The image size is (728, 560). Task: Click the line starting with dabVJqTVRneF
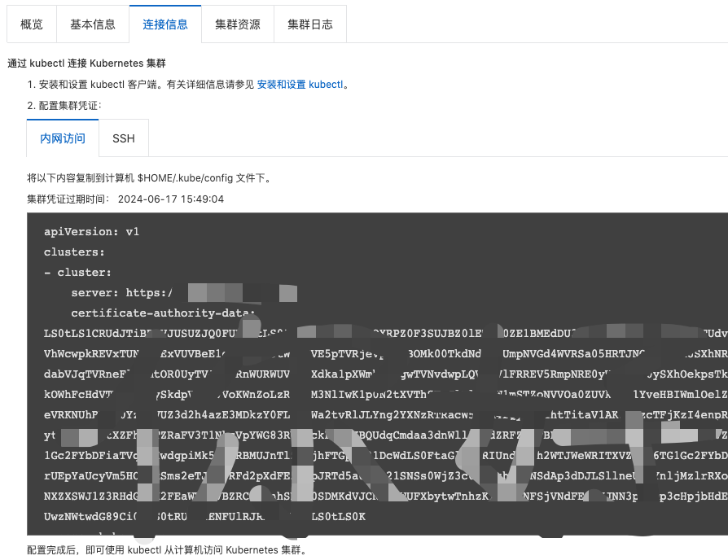386,374
